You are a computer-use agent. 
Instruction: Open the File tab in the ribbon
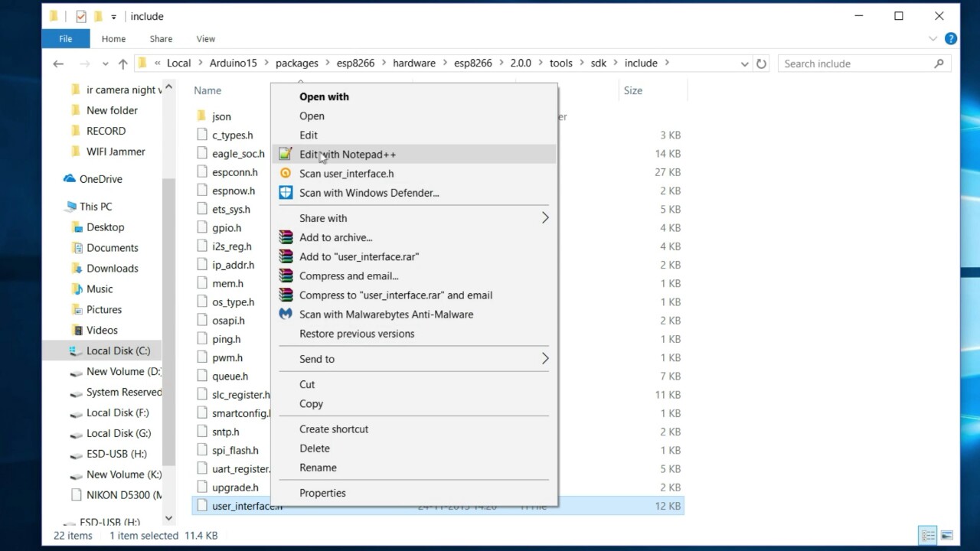click(x=66, y=38)
